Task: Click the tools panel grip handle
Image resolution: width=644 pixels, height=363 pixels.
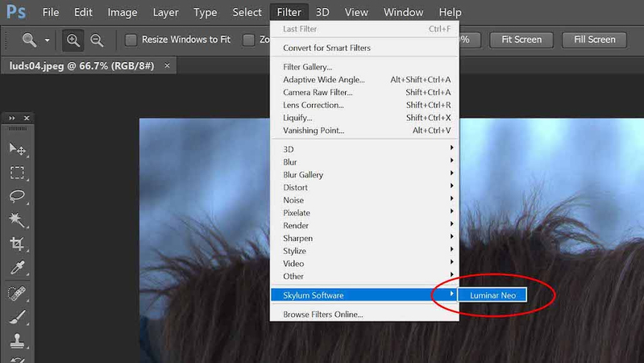Action: [x=18, y=129]
